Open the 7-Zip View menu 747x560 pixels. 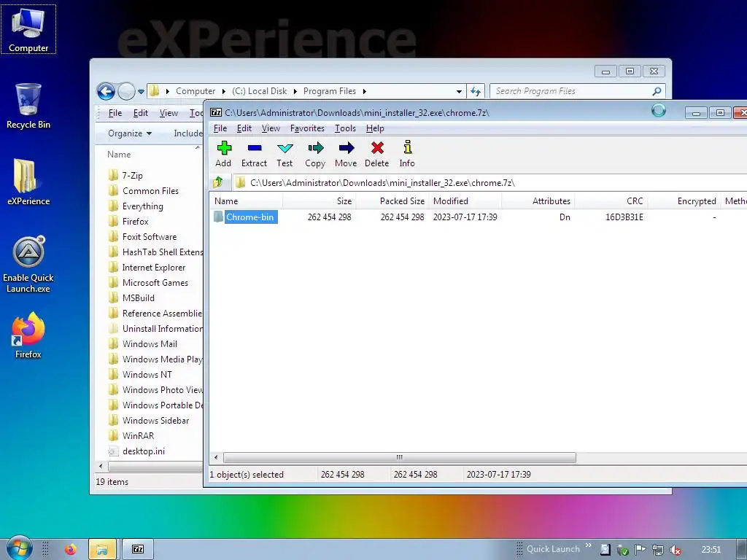pyautogui.click(x=271, y=128)
